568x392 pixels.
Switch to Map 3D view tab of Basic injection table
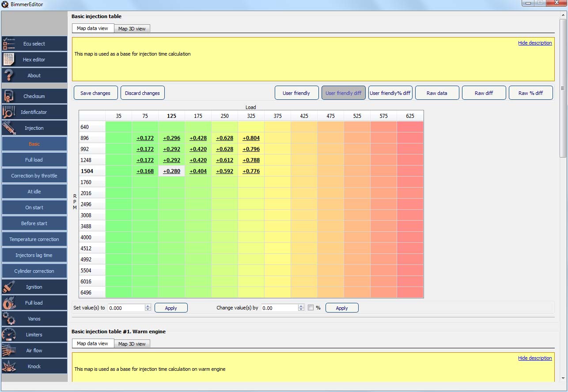pos(132,29)
